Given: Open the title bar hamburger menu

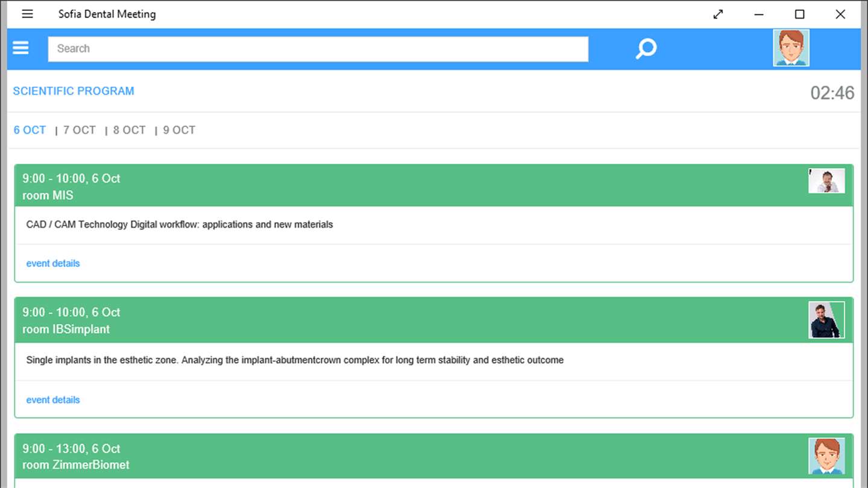Looking at the screenshot, I should click(x=27, y=14).
